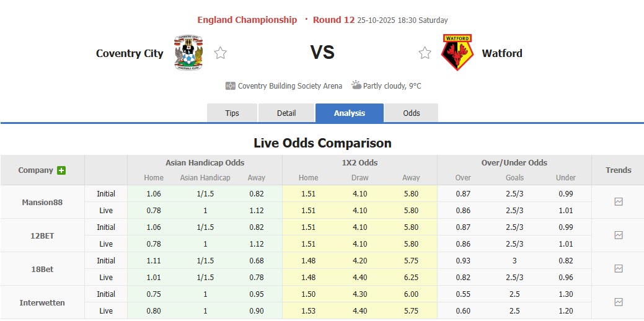
Task: Open the Detail tab
Action: pos(286,113)
